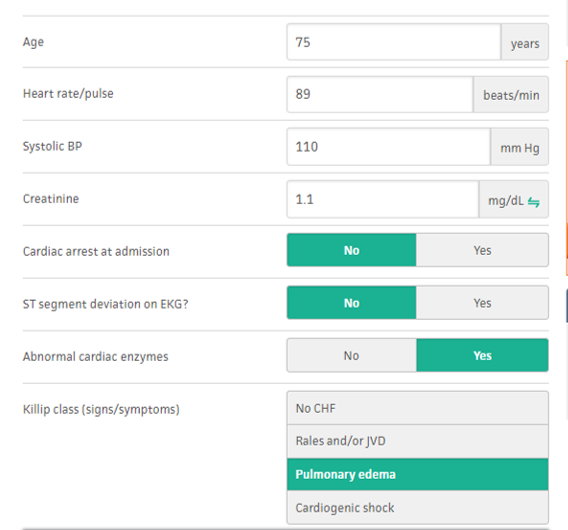This screenshot has width=568, height=530.
Task: Pick No CHF Killip class option
Action: 418,408
